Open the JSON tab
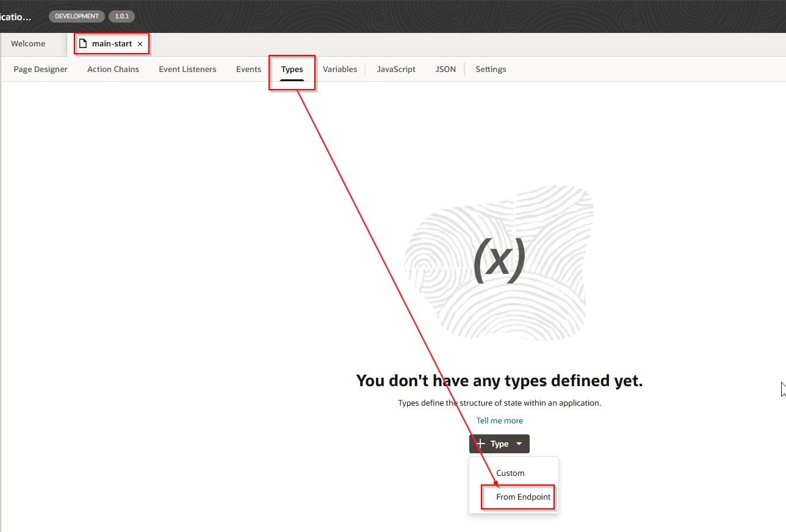The image size is (786, 532). 445,69
